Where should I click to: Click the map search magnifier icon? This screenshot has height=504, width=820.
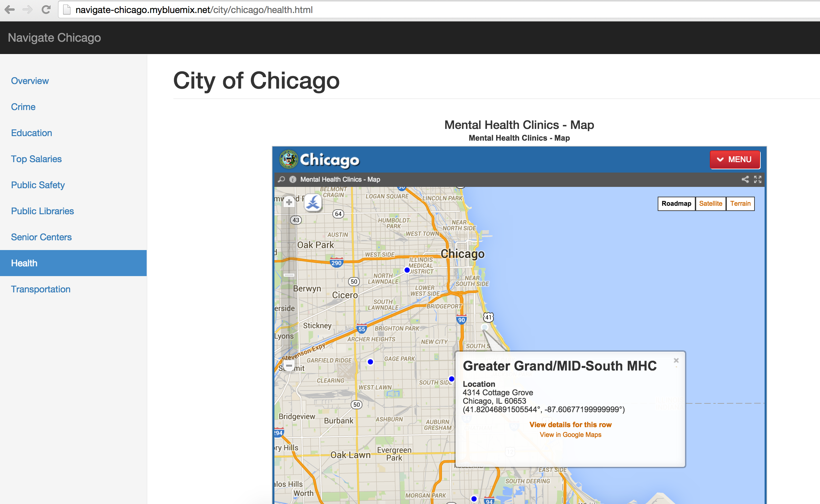pyautogui.click(x=281, y=179)
